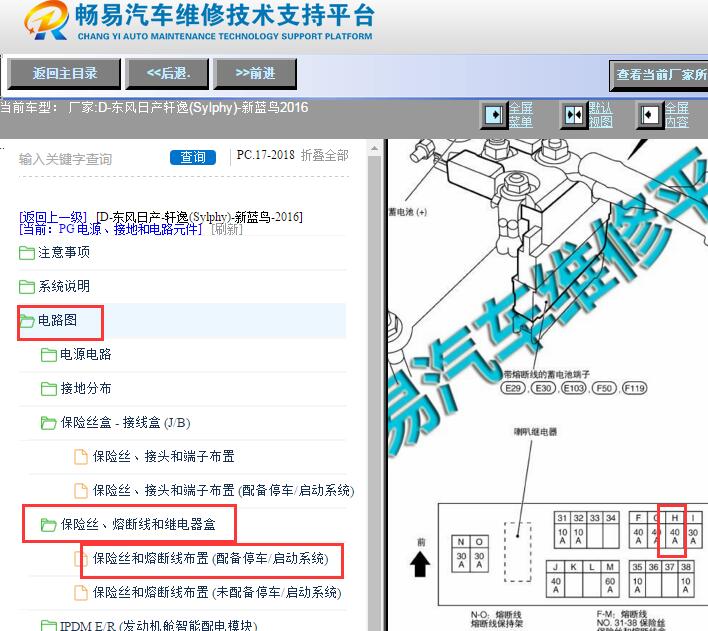708x631 pixels.
Task: Click the 返回主目录 button
Action: (64, 74)
